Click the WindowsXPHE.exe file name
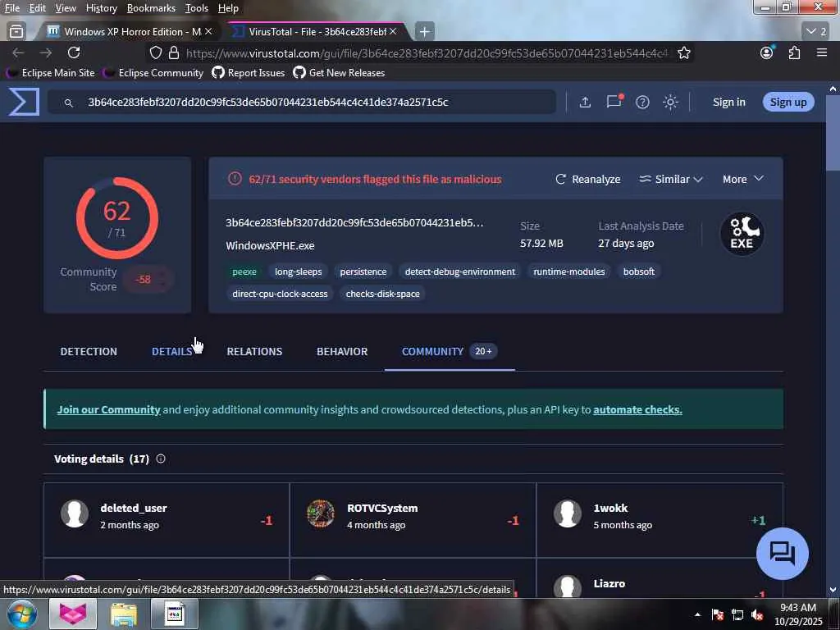This screenshot has width=840, height=630. 270,245
